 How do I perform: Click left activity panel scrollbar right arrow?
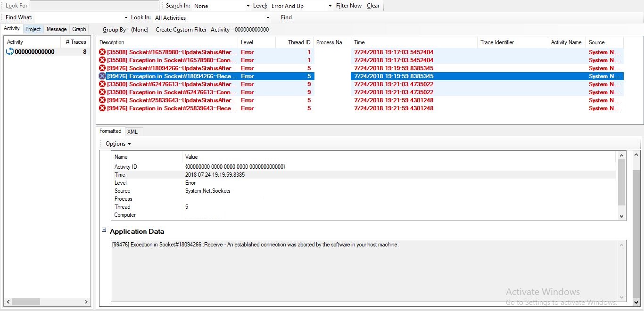86,302
